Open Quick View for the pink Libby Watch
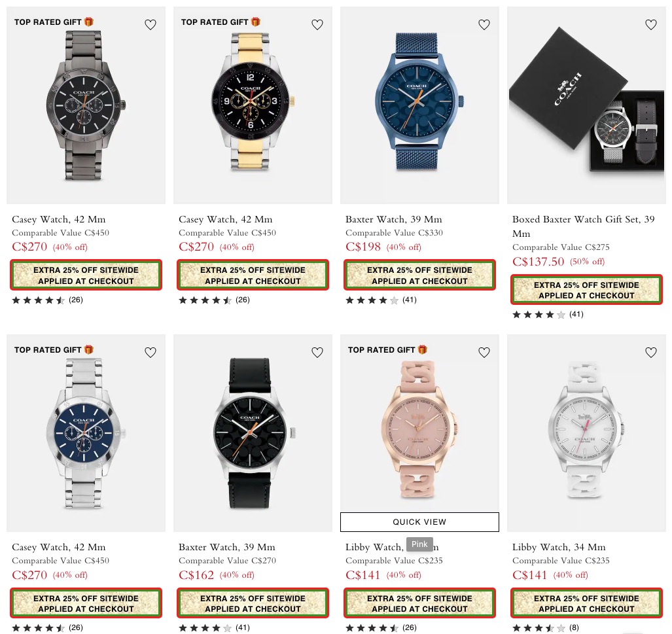Image resolution: width=672 pixels, height=634 pixels. (419, 521)
